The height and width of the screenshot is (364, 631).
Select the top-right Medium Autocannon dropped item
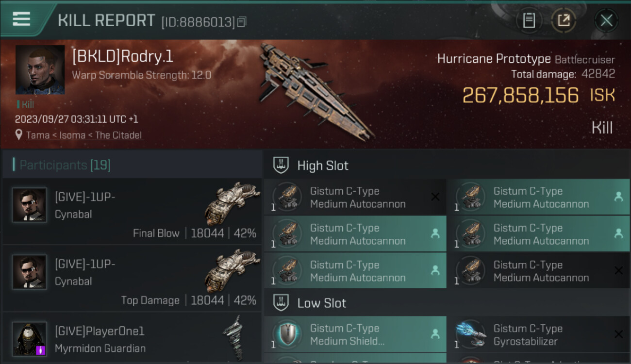coord(538,197)
